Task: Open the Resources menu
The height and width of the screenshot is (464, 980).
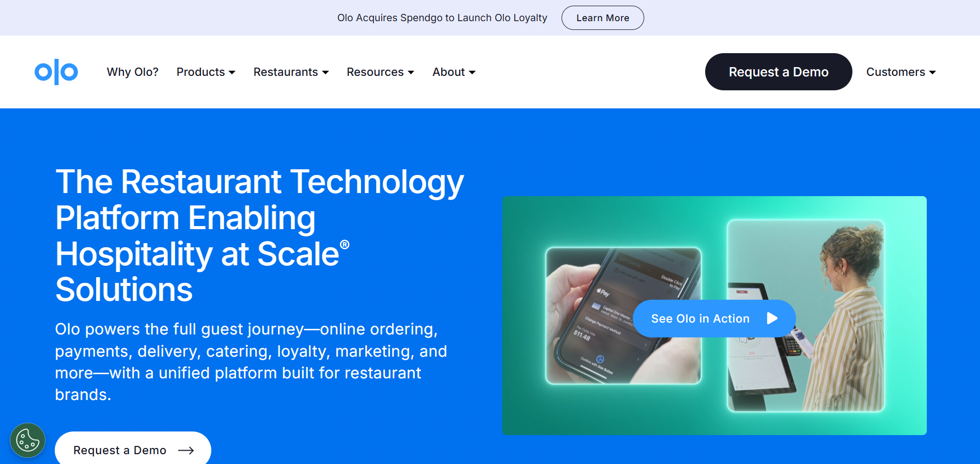Action: click(380, 72)
